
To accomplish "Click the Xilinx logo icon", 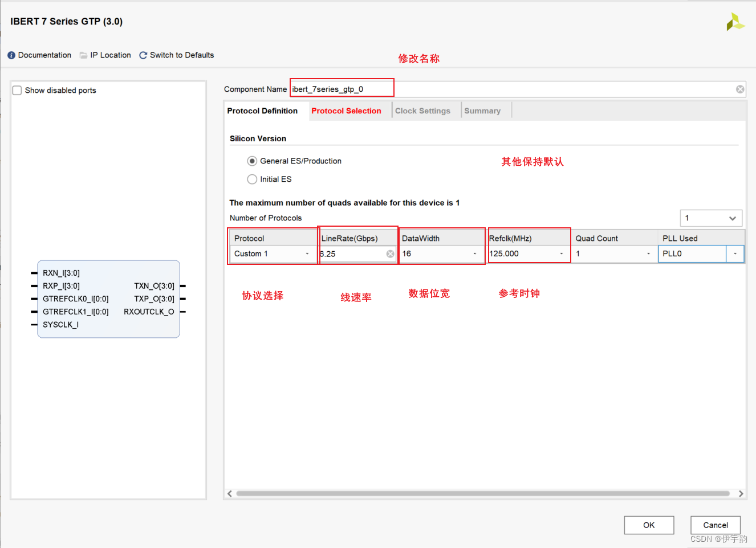I will 735,22.
